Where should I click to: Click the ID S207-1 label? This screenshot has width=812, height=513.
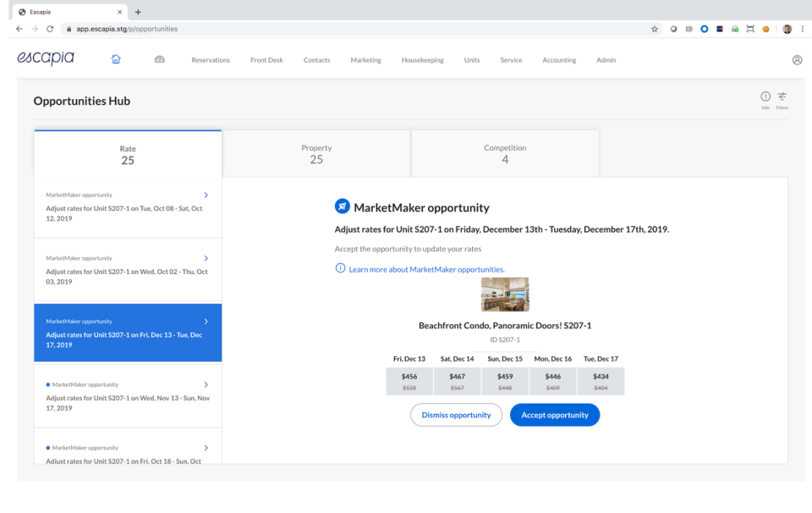[x=505, y=340]
